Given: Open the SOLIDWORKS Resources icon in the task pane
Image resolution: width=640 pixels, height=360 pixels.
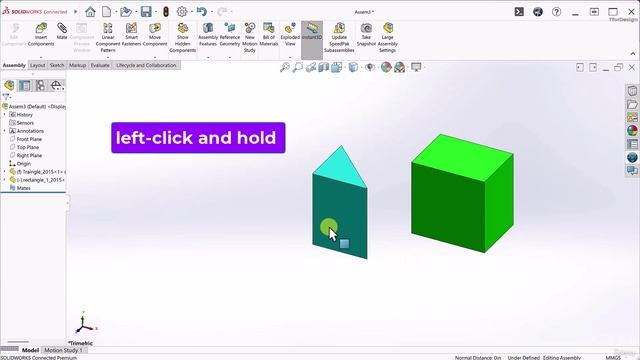Looking at the screenshot, I should (x=632, y=91).
